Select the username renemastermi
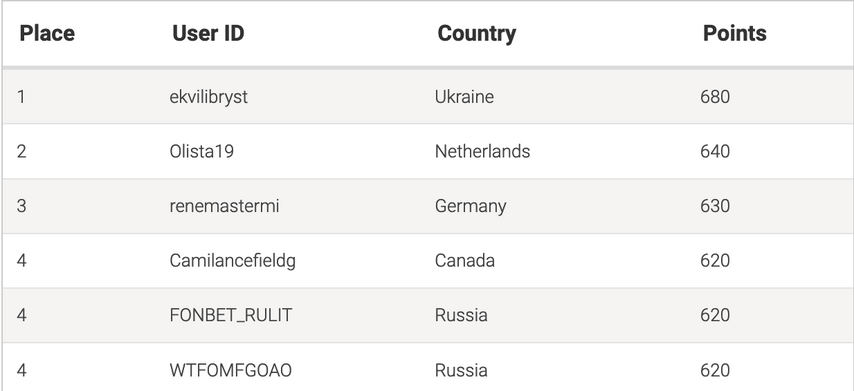Screen dimensions: 854x391 (224, 206)
